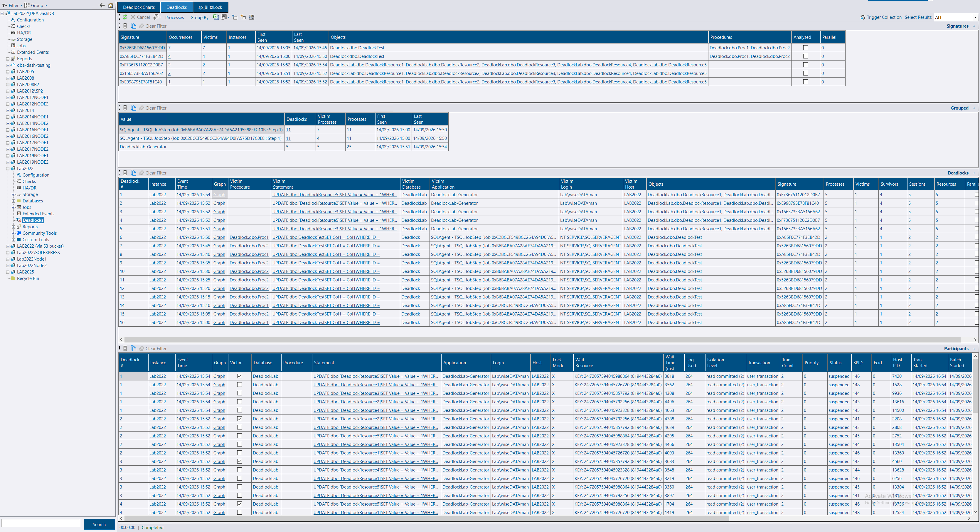Click home icon above the tree
Screen dimensions: 980x532
111,5
